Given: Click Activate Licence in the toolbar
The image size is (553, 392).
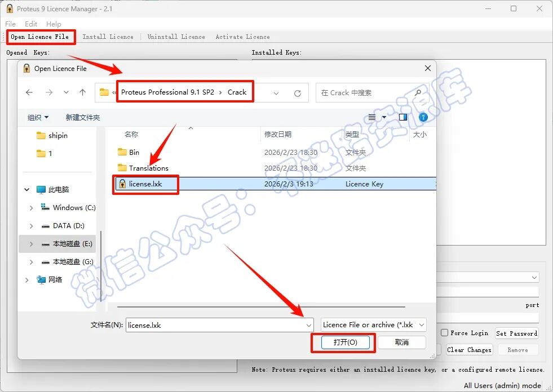Looking at the screenshot, I should [x=242, y=37].
